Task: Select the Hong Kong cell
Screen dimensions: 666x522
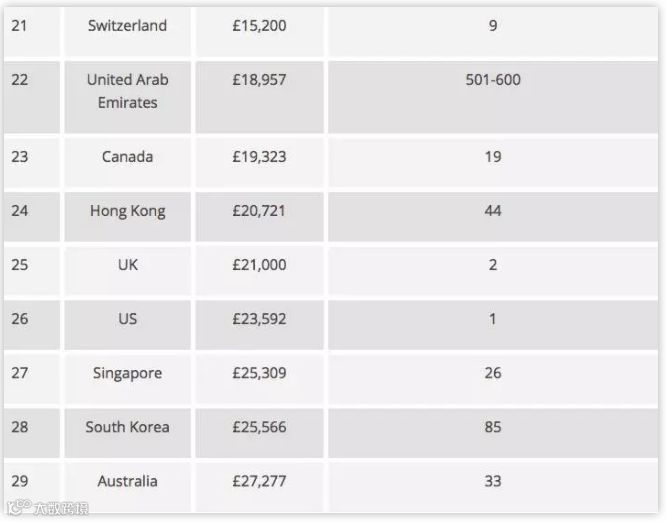Action: click(x=127, y=217)
